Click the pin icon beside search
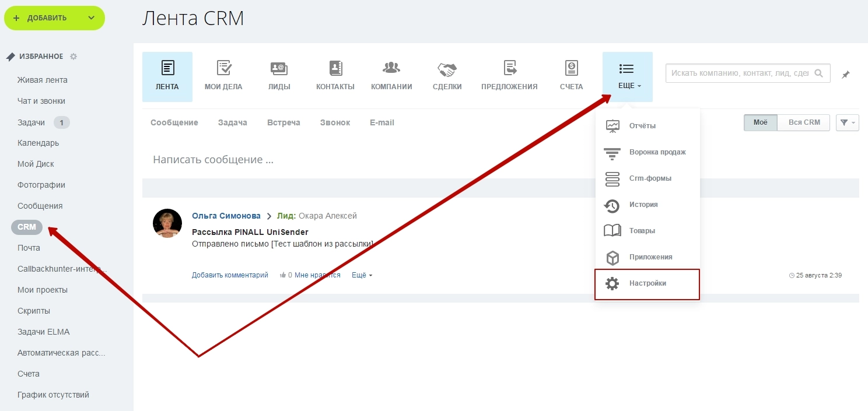 pos(845,75)
